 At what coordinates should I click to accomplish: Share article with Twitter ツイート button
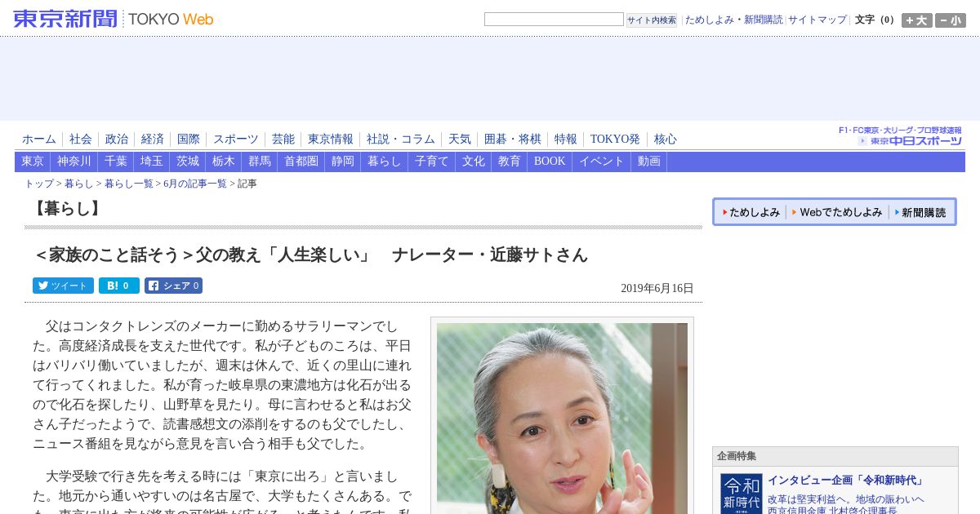click(63, 286)
